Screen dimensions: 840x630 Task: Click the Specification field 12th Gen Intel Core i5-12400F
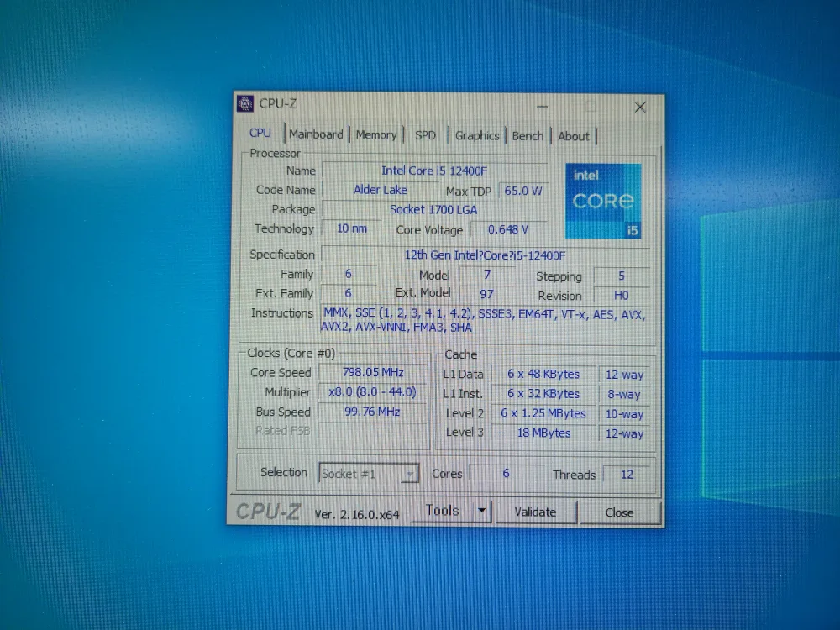click(485, 255)
